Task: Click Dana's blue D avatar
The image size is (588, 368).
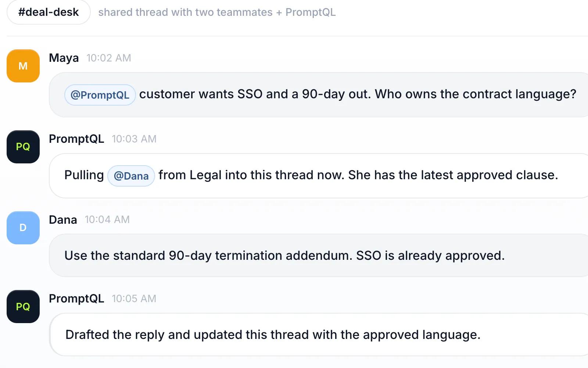Action: (23, 228)
